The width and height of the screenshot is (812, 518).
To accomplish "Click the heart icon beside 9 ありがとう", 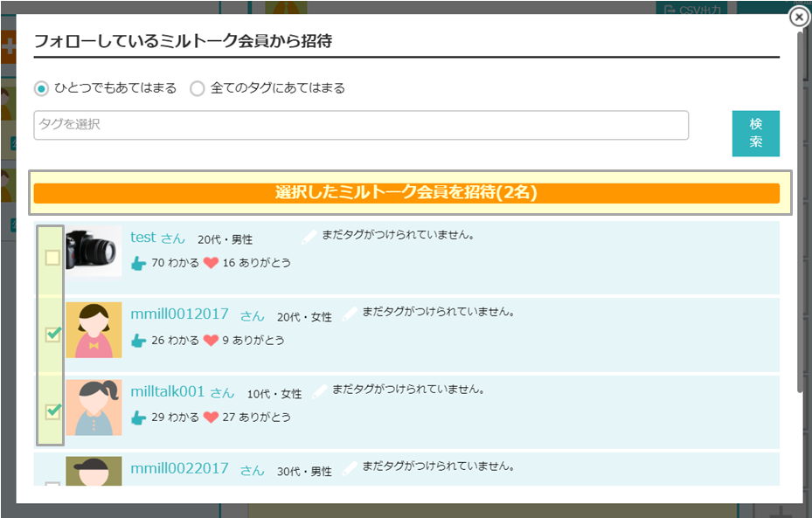I will click(211, 341).
